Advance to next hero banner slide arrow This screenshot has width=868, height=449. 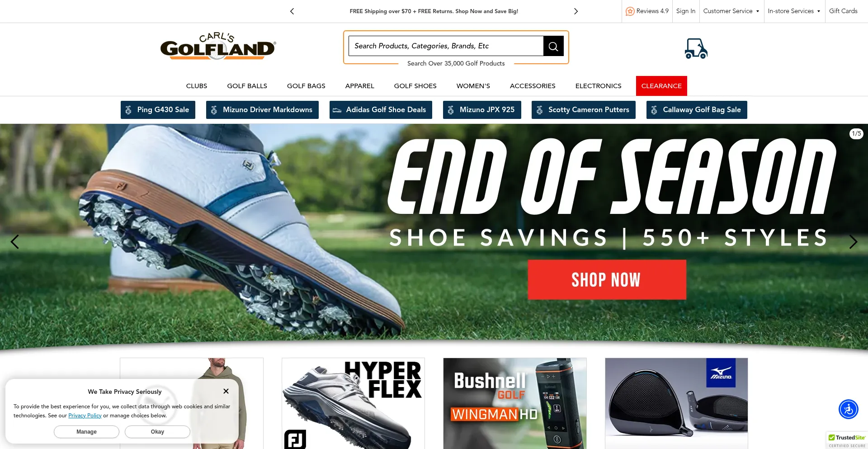click(x=853, y=242)
